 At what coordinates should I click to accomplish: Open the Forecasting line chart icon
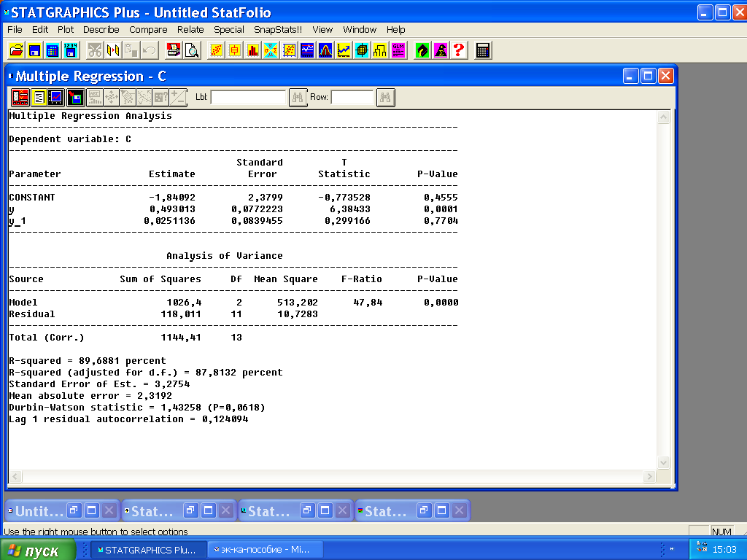(x=343, y=50)
